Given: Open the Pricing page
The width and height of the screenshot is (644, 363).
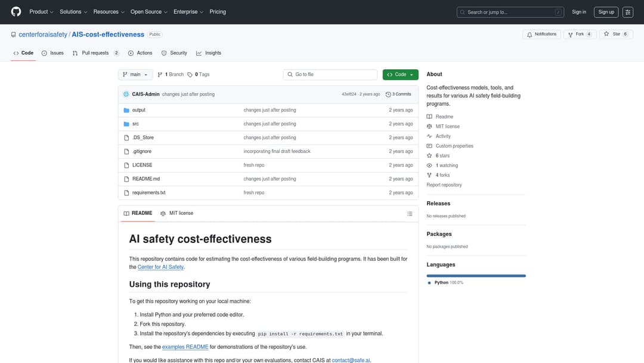Looking at the screenshot, I should [218, 12].
